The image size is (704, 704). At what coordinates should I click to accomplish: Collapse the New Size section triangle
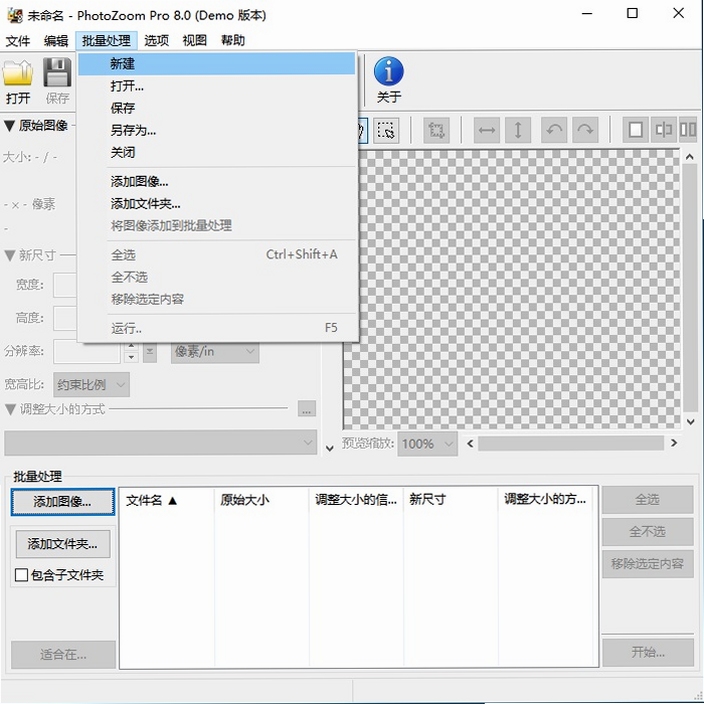10,255
